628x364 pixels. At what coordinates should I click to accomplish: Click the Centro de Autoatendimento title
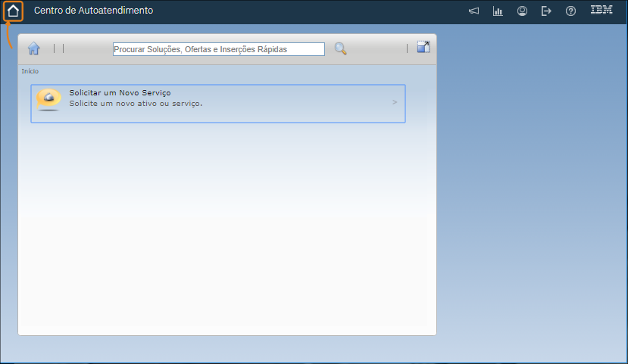[93, 11]
